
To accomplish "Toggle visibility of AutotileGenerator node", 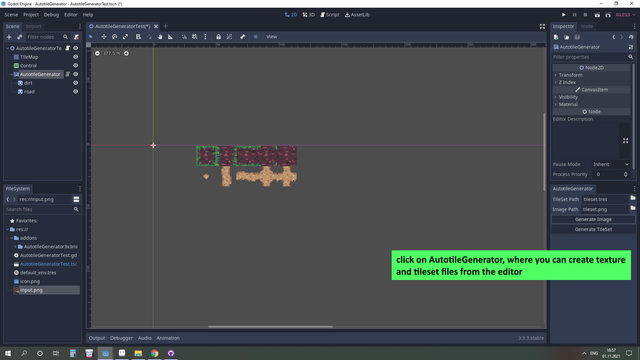I will (x=76, y=74).
